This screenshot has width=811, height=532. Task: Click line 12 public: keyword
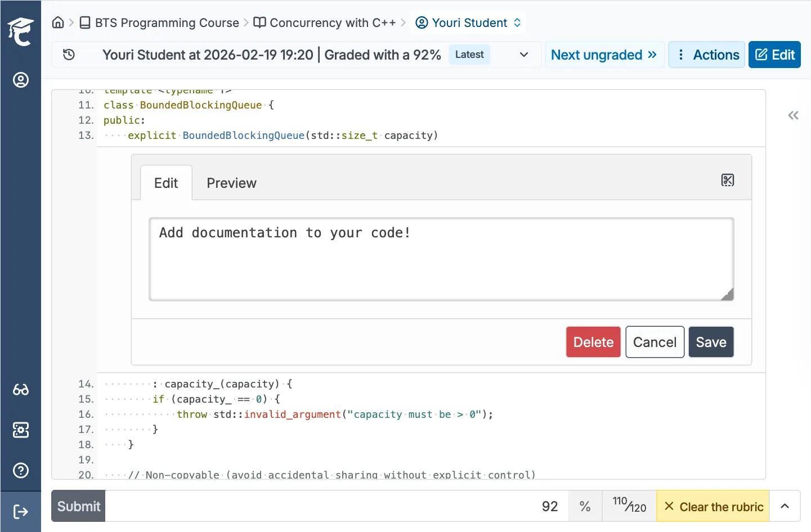click(x=124, y=120)
